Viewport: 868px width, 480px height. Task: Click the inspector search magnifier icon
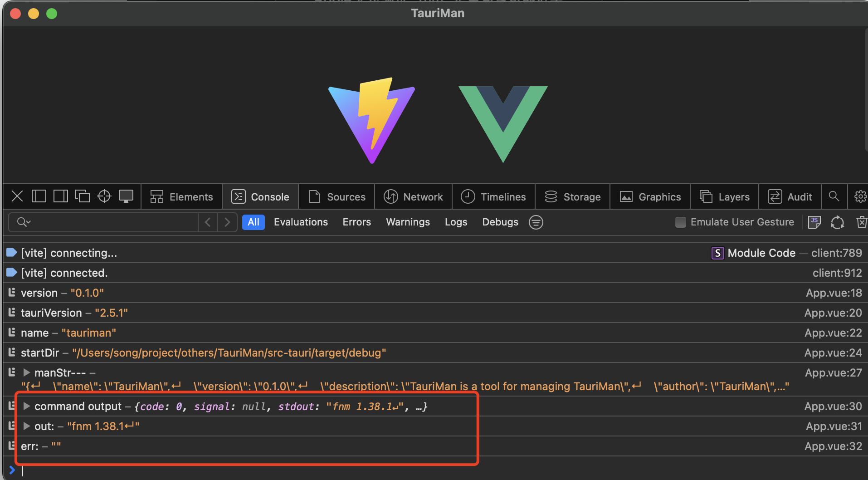click(x=834, y=196)
